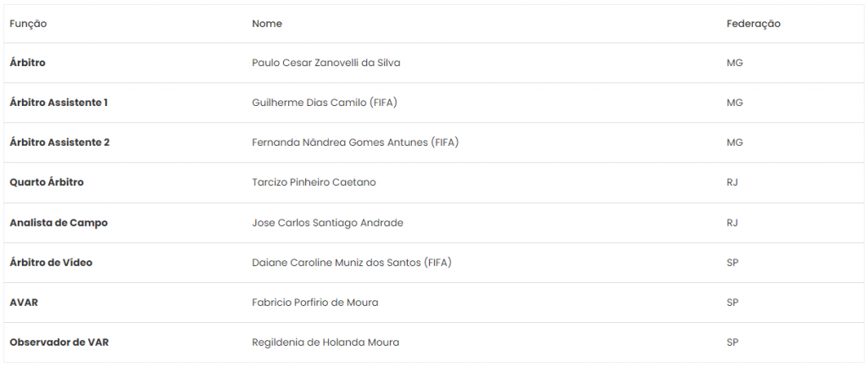
Task: Click the Árbitro Assistente 1 label
Action: [x=58, y=103]
